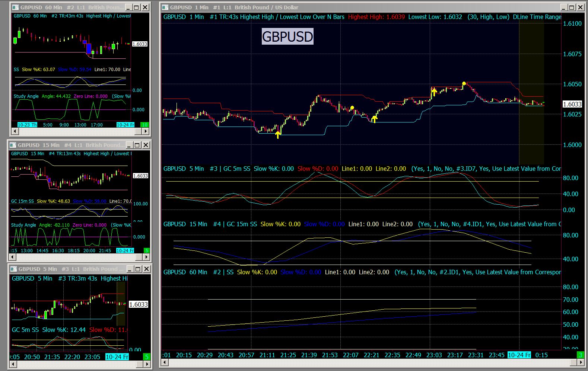588x371 pixels.
Task: Click the 1.6033 last price box in 60 Min chart
Action: click(x=140, y=44)
